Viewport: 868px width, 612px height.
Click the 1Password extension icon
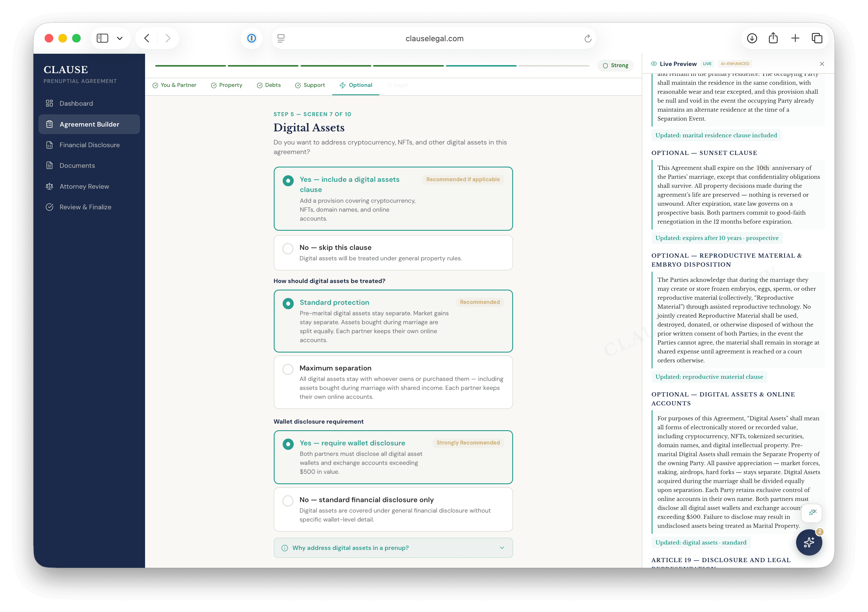[x=251, y=38]
